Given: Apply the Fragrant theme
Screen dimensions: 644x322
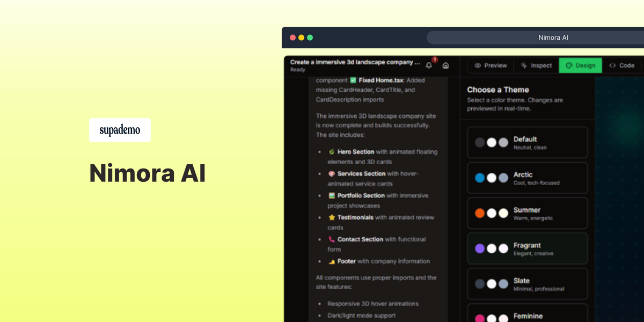Looking at the screenshot, I should tap(528, 248).
